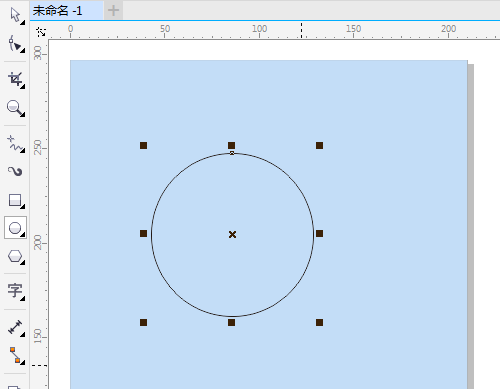The width and height of the screenshot is (500, 389).
Task: Click the horizontal ruler at 100
Action: (259, 29)
